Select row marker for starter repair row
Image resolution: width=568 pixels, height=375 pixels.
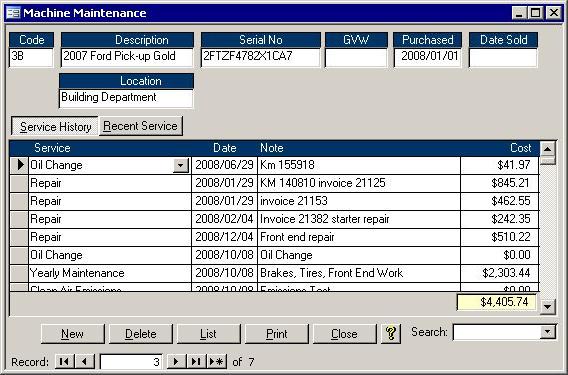[19, 220]
